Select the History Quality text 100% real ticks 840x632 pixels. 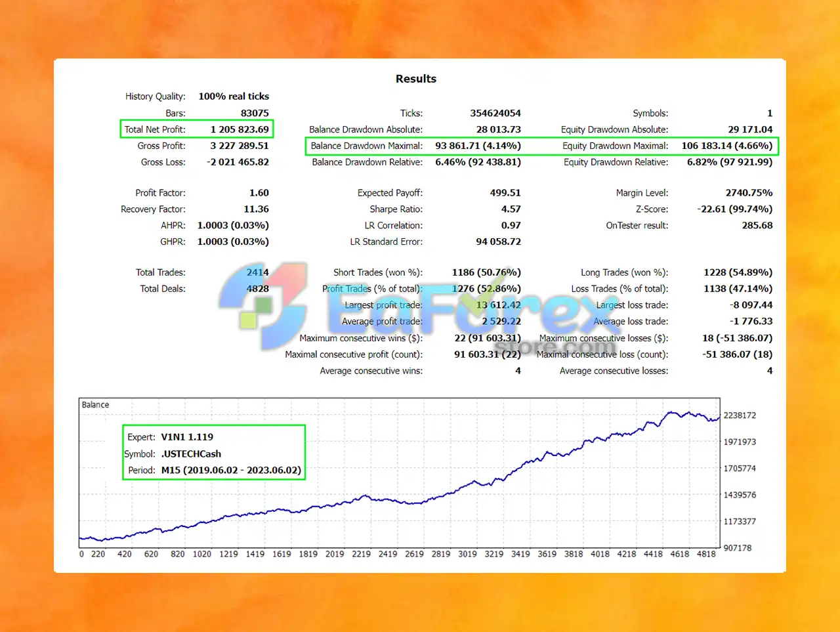(234, 96)
